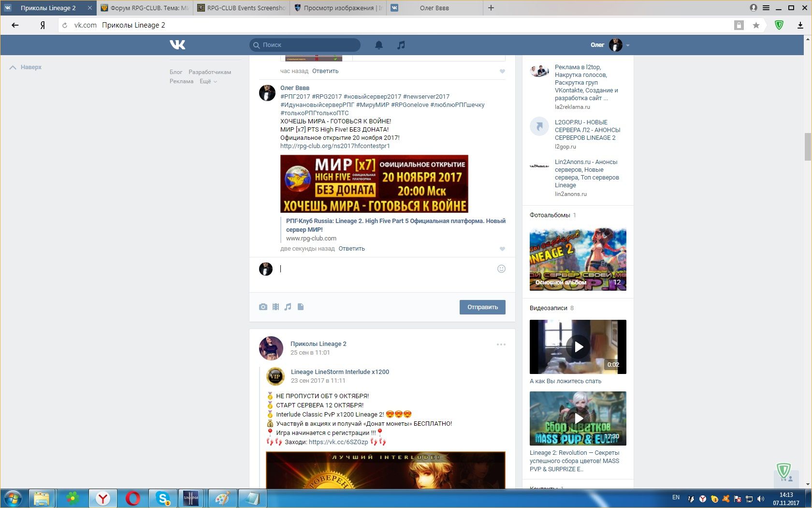Open a new tab with plus button
Screen dimensions: 812x508
click(491, 8)
